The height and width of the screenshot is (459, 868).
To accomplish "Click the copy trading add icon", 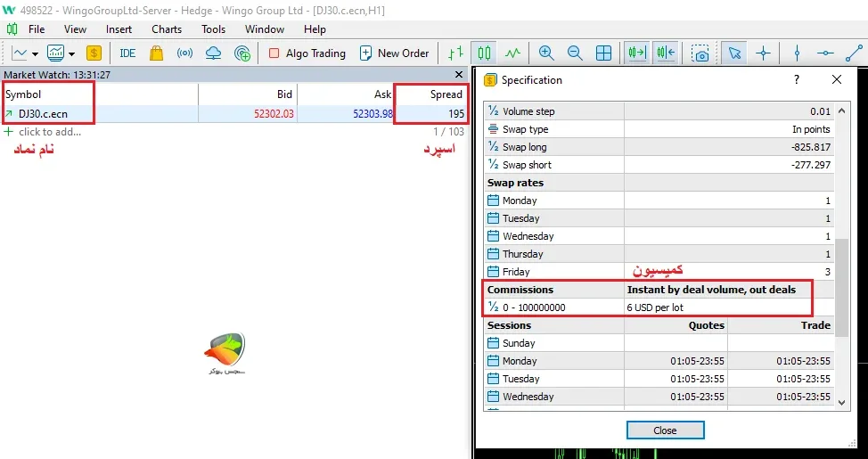I will point(242,53).
